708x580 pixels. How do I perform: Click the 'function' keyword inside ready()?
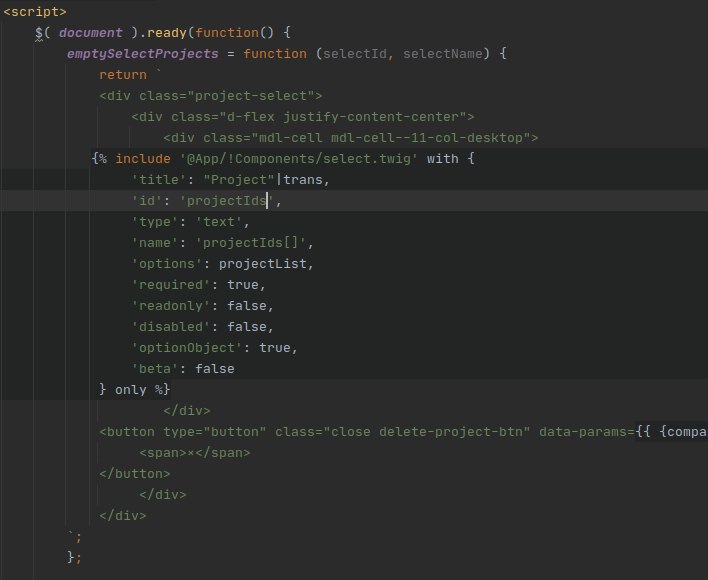click(227, 32)
